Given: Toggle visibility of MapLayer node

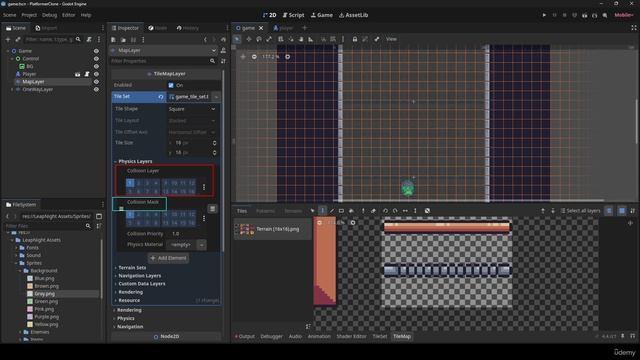Looking at the screenshot, I should coord(96,82).
